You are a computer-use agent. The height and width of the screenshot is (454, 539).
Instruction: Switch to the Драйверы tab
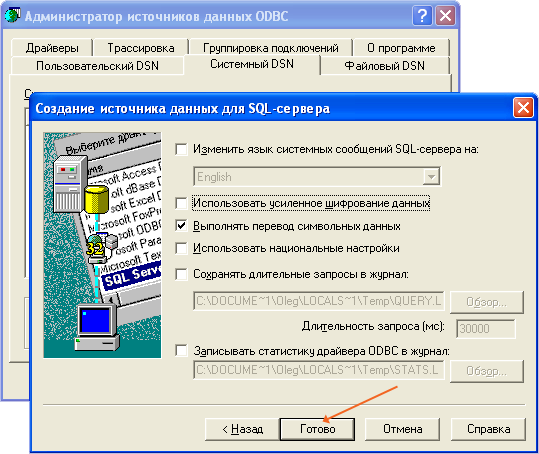(x=52, y=48)
